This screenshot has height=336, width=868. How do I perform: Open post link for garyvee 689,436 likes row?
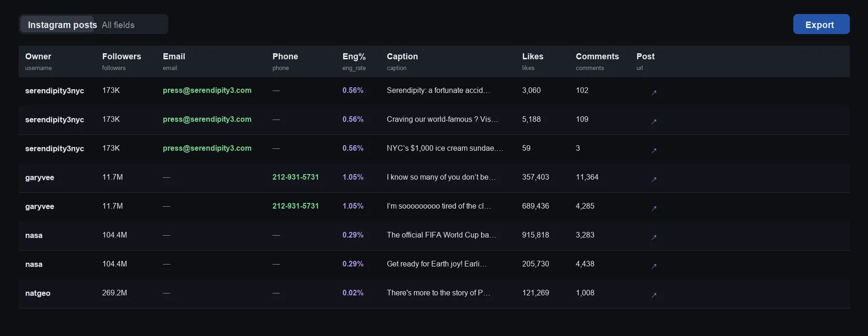[x=654, y=208]
